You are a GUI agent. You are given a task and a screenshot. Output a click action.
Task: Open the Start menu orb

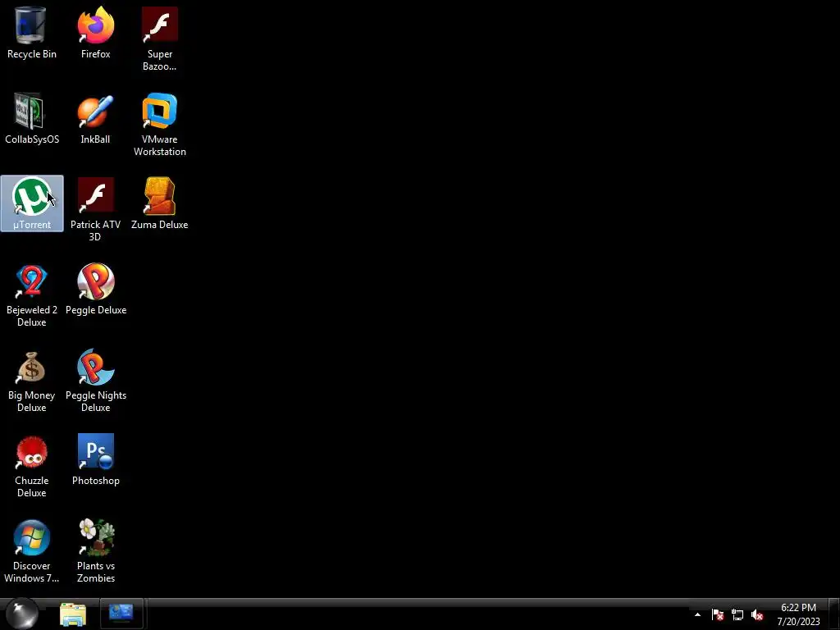pos(22,614)
